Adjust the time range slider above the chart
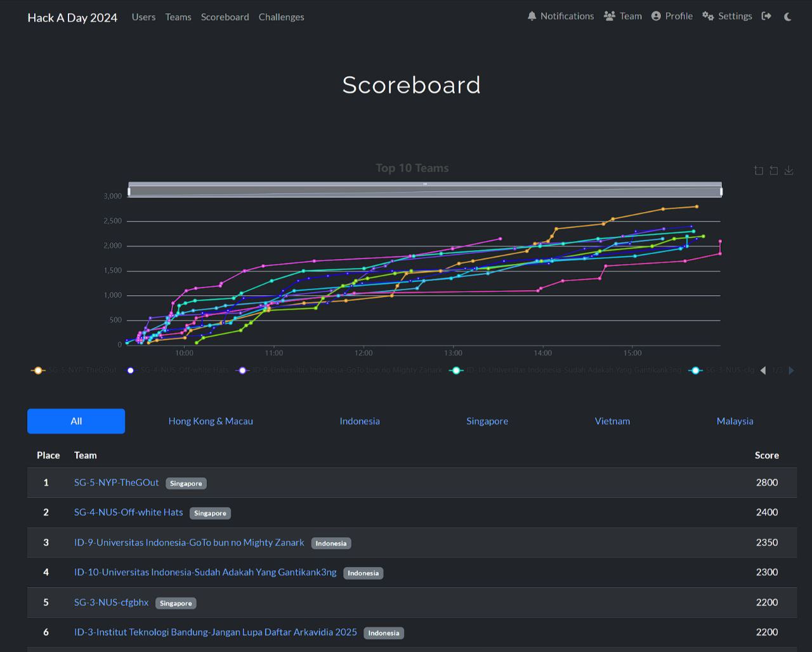This screenshot has height=652, width=812. pos(424,189)
